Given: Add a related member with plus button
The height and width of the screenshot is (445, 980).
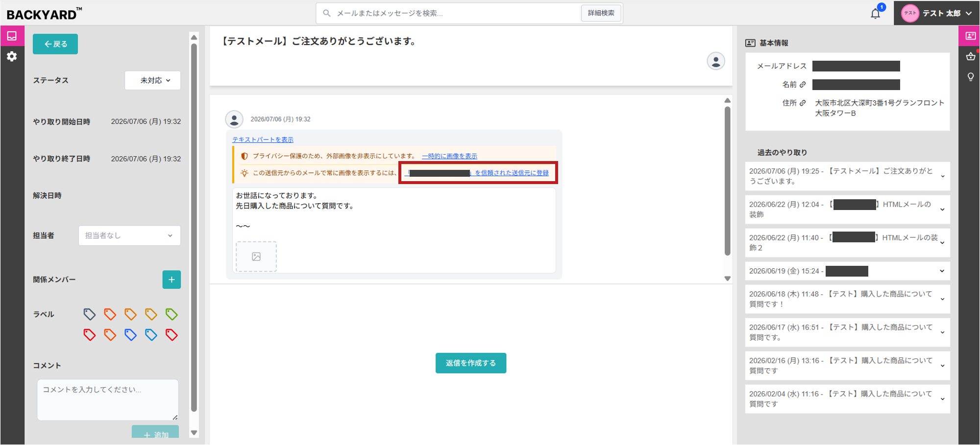Looking at the screenshot, I should coord(171,280).
